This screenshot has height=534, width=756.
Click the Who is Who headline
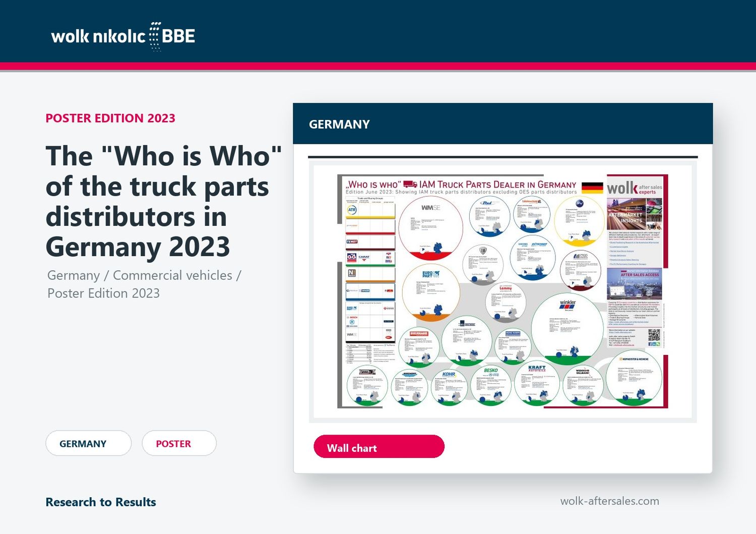pyautogui.click(x=163, y=201)
